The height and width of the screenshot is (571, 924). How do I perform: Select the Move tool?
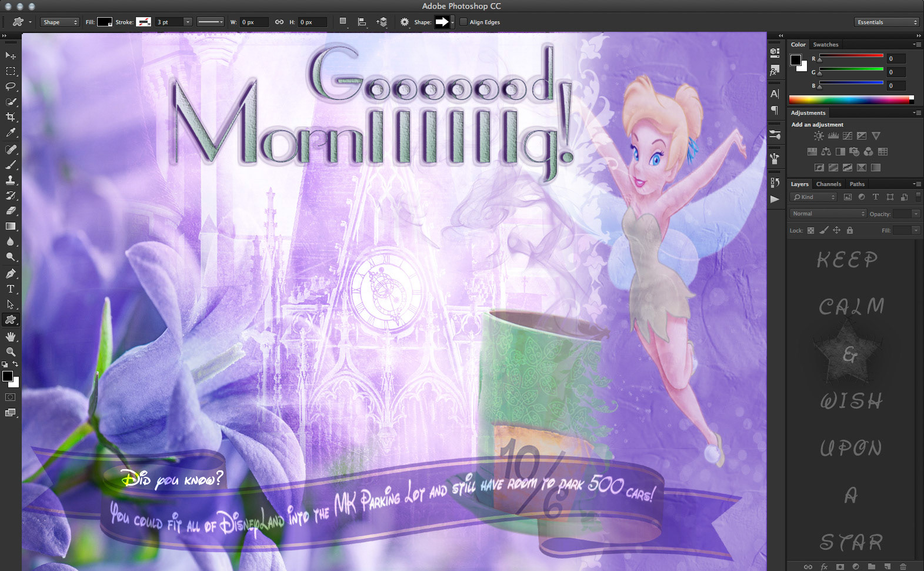[10, 55]
